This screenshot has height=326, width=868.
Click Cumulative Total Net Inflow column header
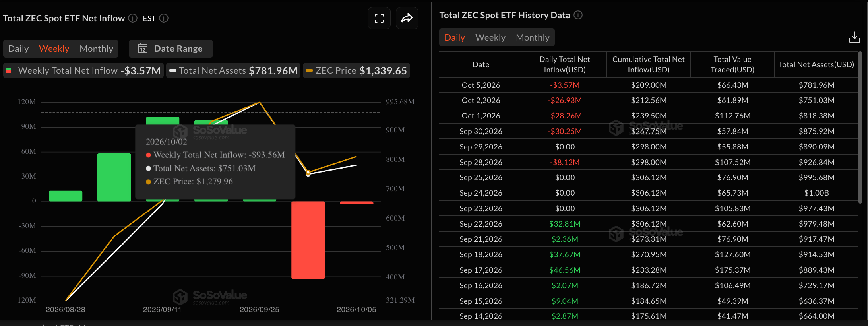click(x=649, y=64)
